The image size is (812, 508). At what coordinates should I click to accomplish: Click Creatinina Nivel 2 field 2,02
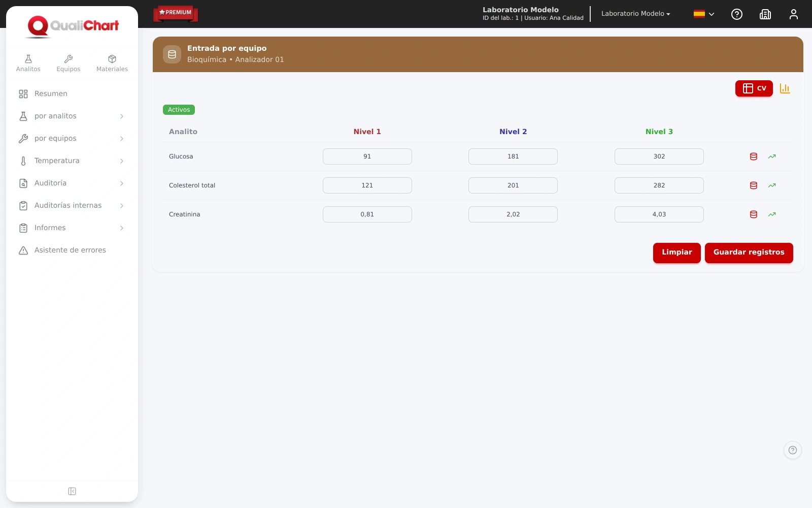click(513, 214)
